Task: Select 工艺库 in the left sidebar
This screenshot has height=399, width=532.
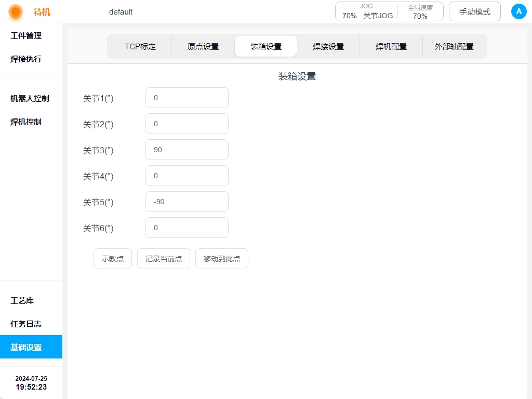Action: pos(22,301)
